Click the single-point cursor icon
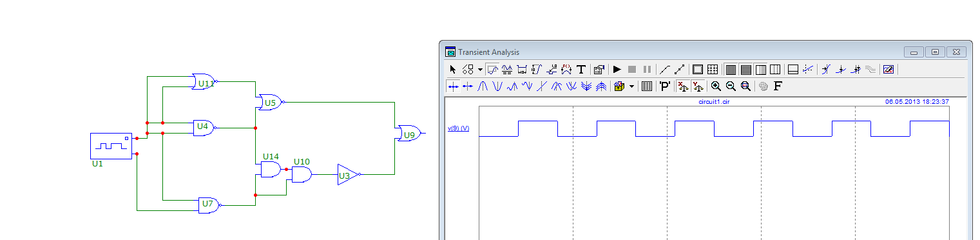Viewport: 980px width, 240px height. point(468,86)
